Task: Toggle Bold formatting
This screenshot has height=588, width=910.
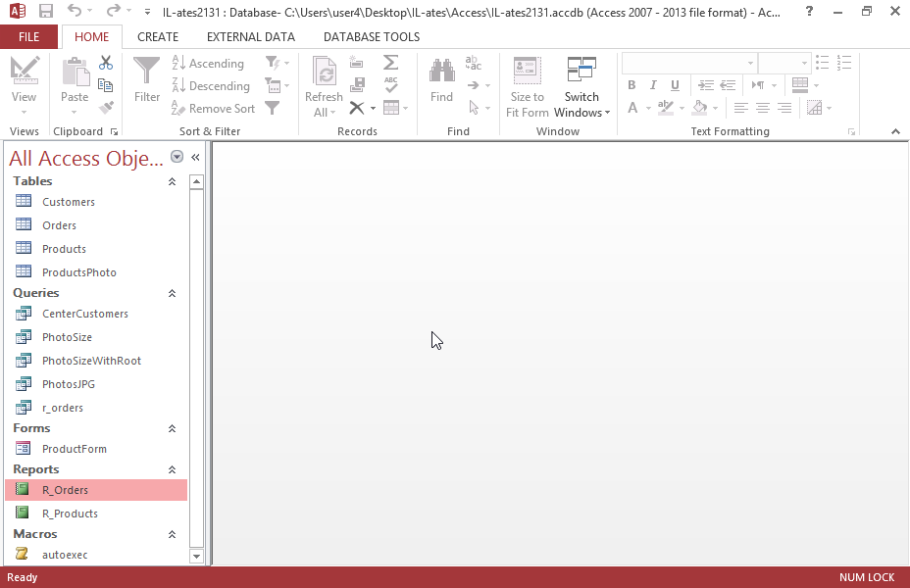Action: [632, 85]
